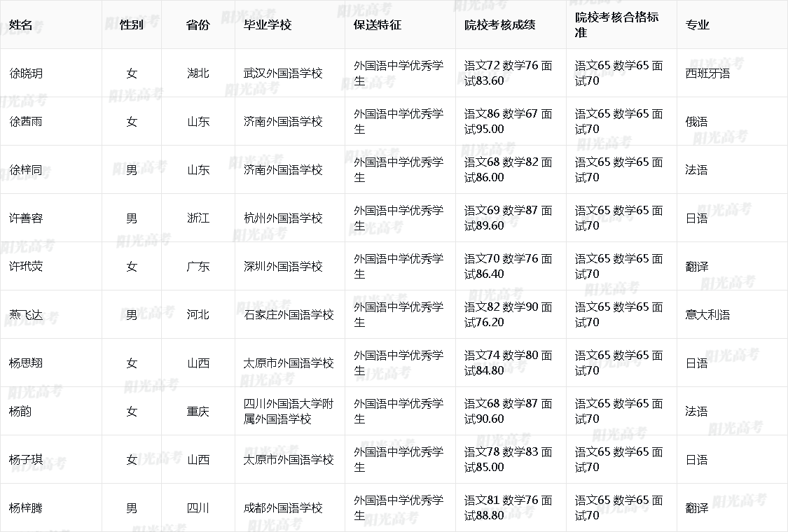This screenshot has width=788, height=532.
Task: Select the name 徐晓玥
Action: tap(26, 73)
